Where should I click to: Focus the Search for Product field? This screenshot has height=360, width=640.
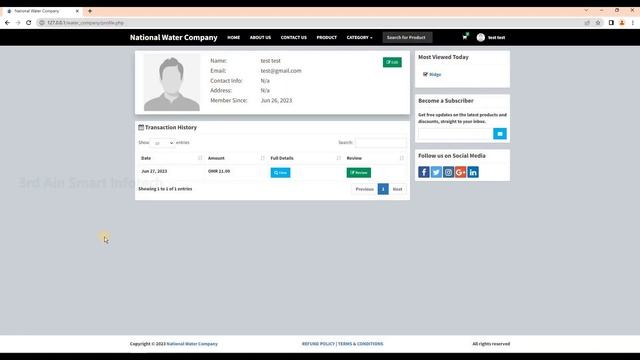(407, 38)
